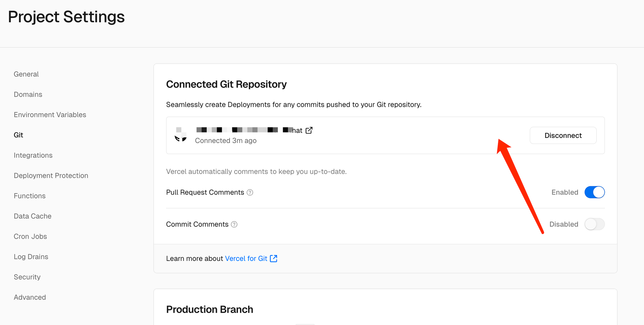Open Cron Jobs settings
The image size is (644, 325).
pos(30,236)
